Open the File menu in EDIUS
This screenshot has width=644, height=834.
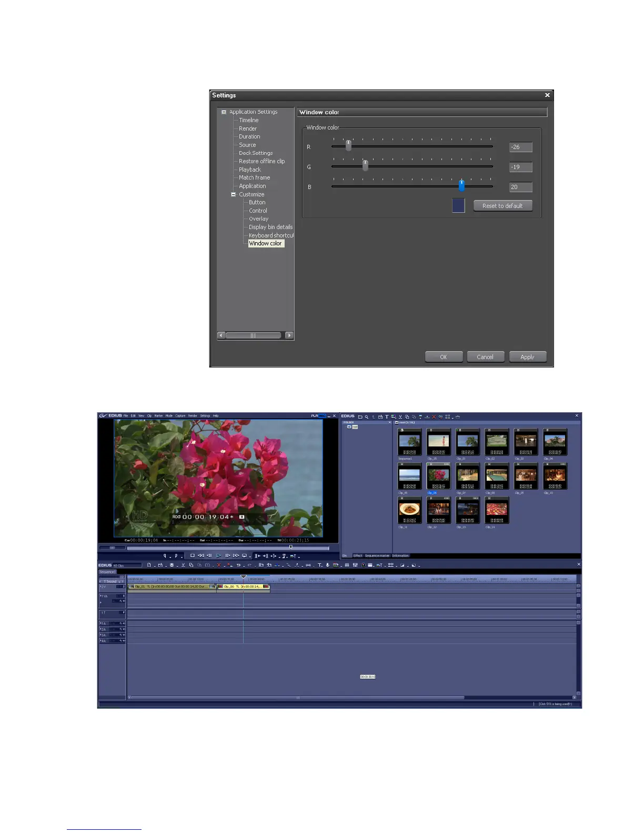click(x=126, y=415)
